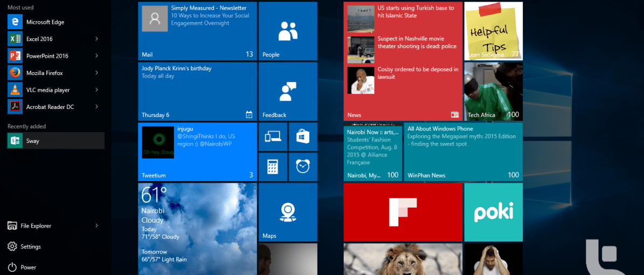Expand PowerPoint 2016 jump list arrow
This screenshot has width=644, height=275.
(96, 56)
